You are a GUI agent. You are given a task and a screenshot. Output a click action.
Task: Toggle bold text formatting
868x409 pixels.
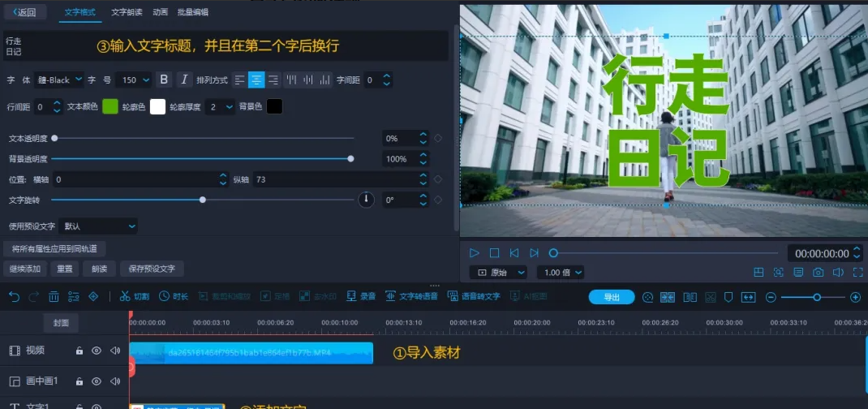tap(164, 80)
